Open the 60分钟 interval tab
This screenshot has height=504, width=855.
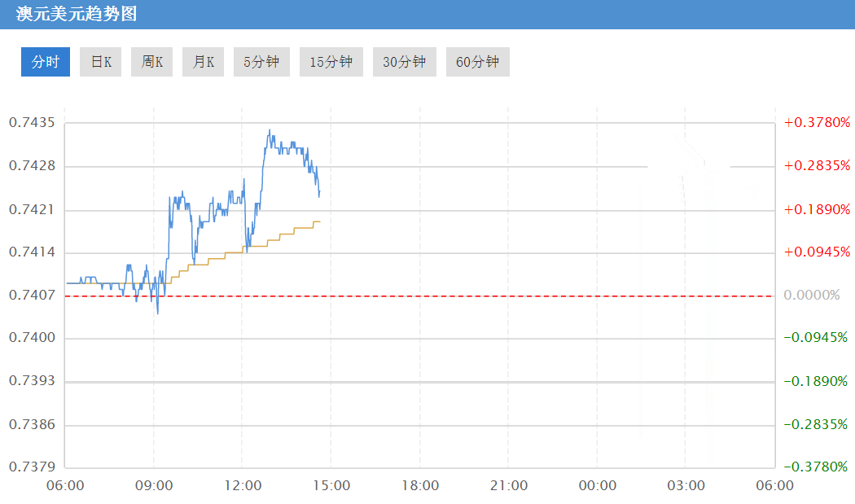tap(478, 62)
